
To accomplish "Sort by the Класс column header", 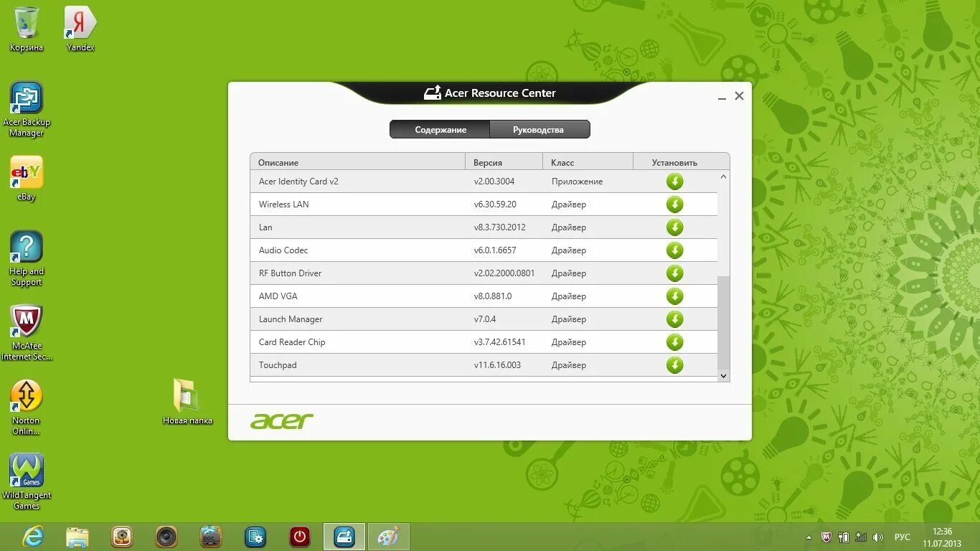I will click(588, 162).
